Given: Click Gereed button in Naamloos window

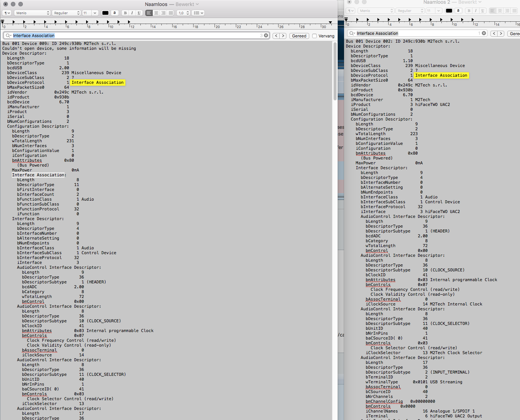Looking at the screenshot, I should point(299,36).
